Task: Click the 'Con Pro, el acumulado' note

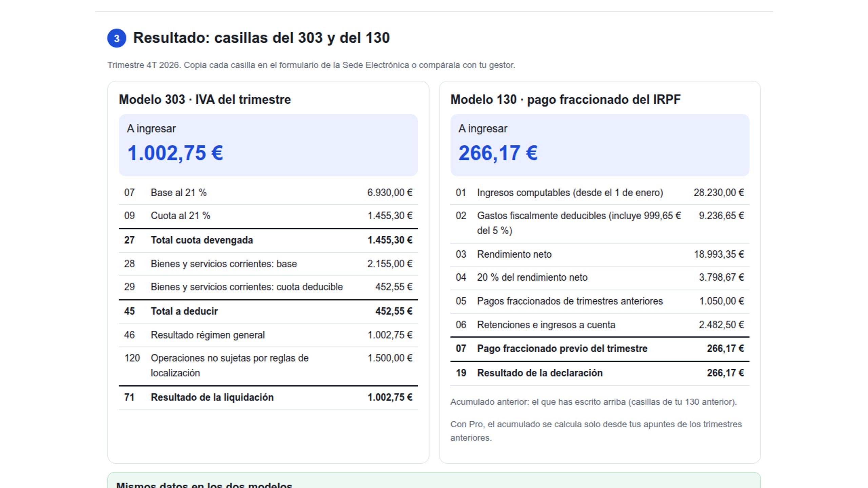Action: coord(596,431)
